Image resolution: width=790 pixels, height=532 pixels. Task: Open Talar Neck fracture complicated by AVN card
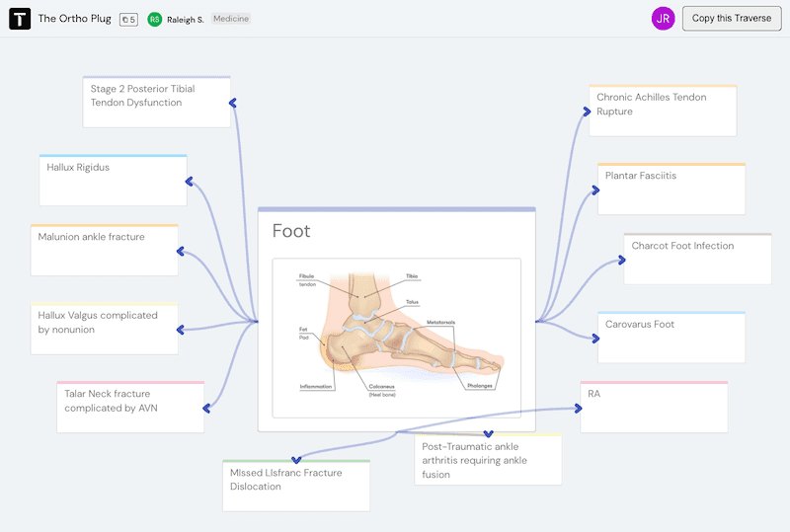(130, 407)
